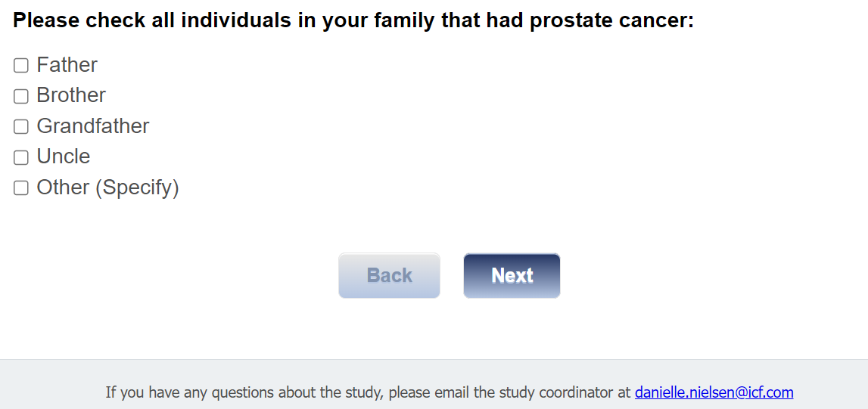
Task: Go to the next survey page
Action: (512, 275)
